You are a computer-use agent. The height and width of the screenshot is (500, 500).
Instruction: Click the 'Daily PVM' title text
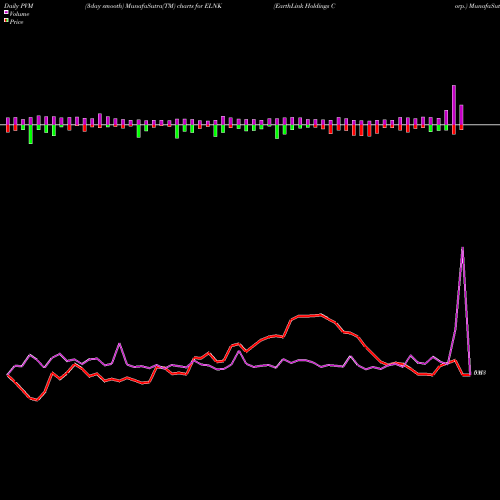[x=19, y=6]
